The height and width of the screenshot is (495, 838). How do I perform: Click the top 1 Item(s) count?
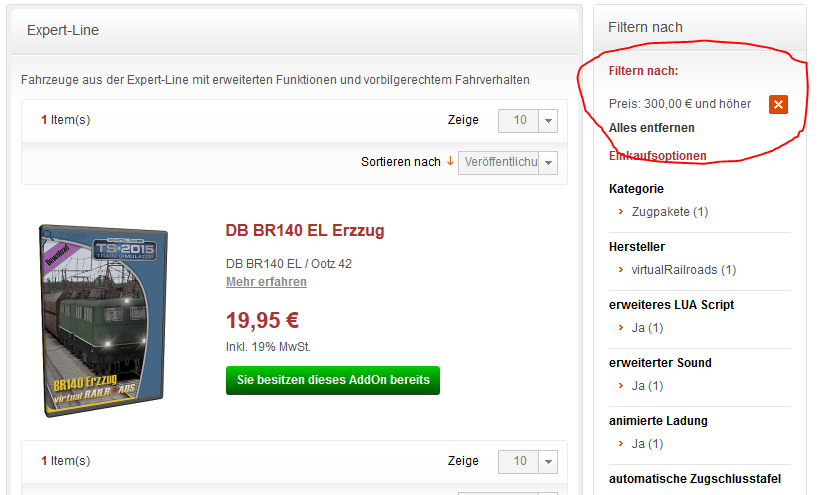[x=66, y=120]
